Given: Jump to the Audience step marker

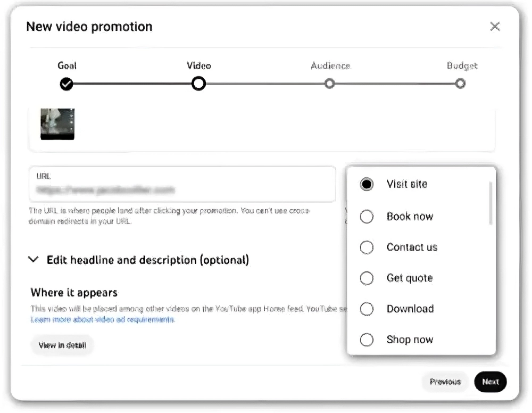Looking at the screenshot, I should (x=330, y=84).
